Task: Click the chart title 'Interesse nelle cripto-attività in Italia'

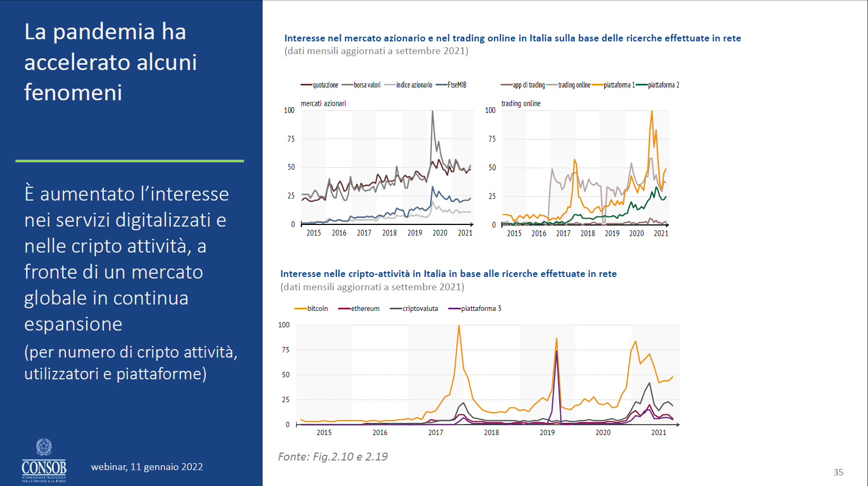Action: click(x=448, y=274)
